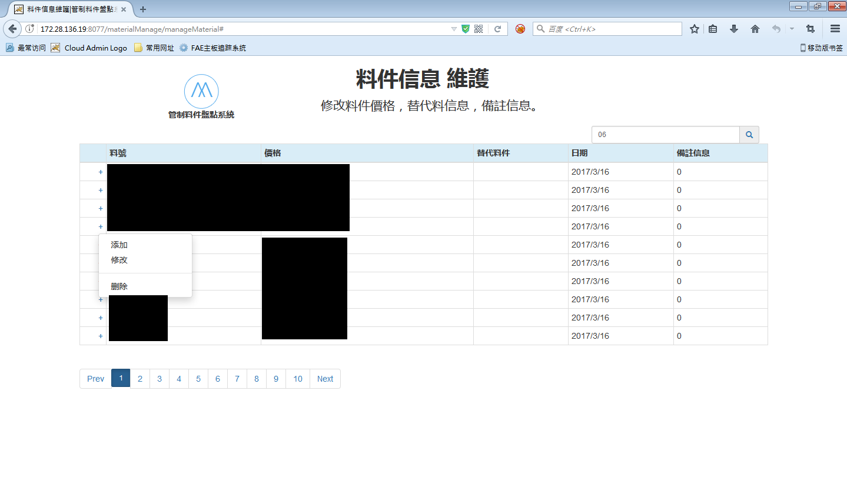Expand the last table row dated 2017/3/16

[101, 336]
